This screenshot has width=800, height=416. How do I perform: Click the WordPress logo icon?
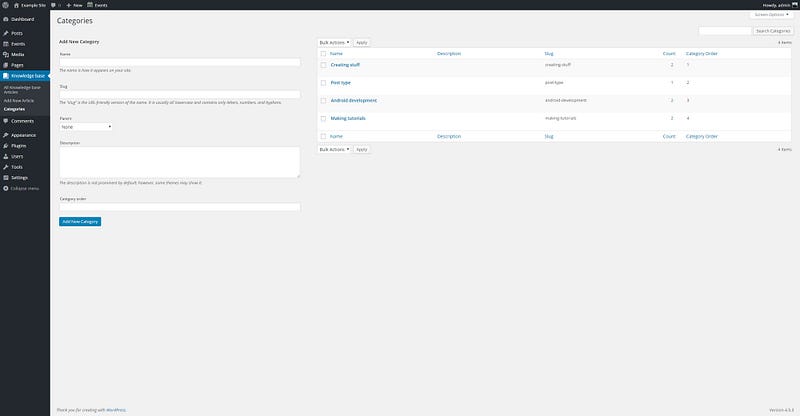point(6,5)
